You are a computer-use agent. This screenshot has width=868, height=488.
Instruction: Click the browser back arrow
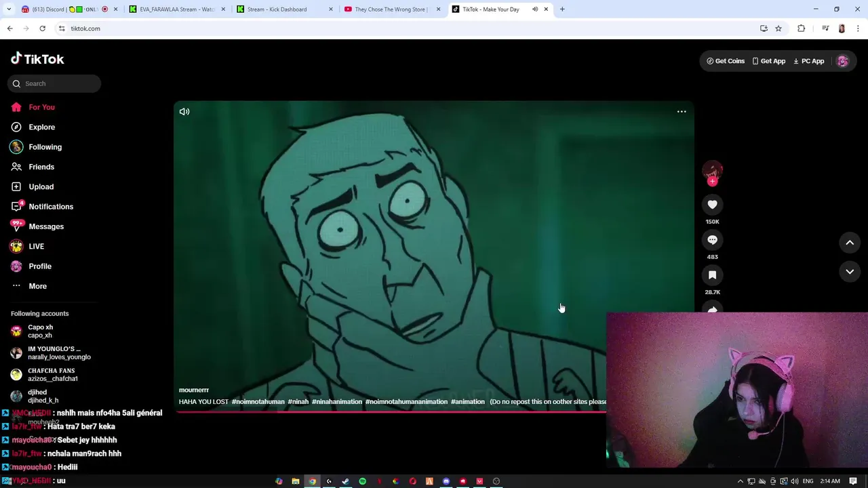pos(9,28)
